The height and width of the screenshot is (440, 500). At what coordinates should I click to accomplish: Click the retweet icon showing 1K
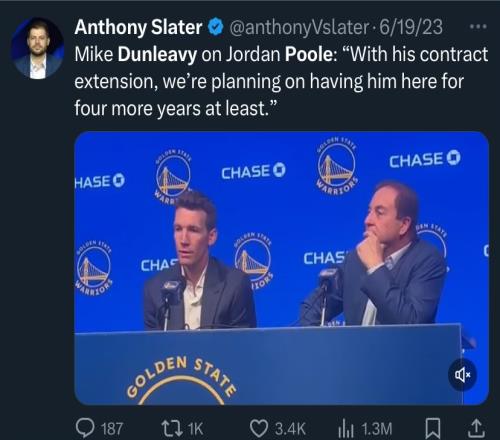click(172, 428)
